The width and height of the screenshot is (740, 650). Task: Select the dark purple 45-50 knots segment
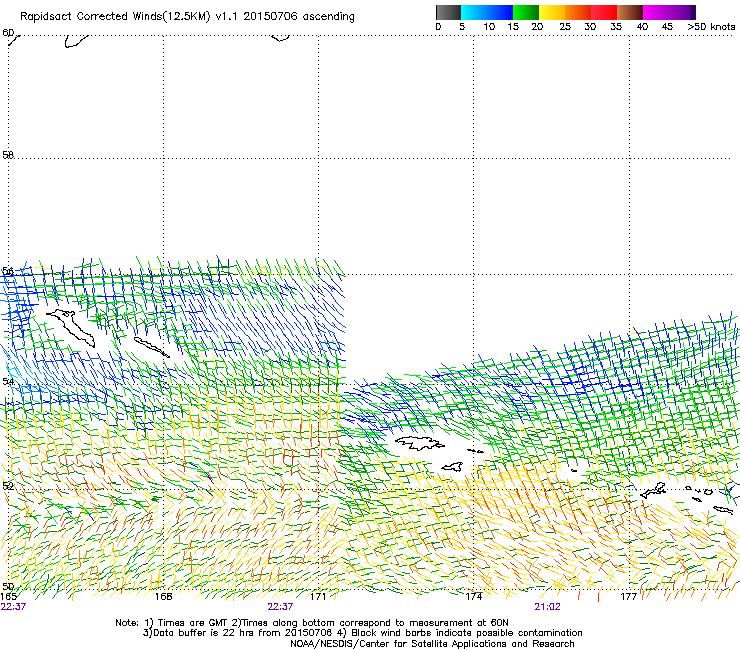click(x=682, y=12)
